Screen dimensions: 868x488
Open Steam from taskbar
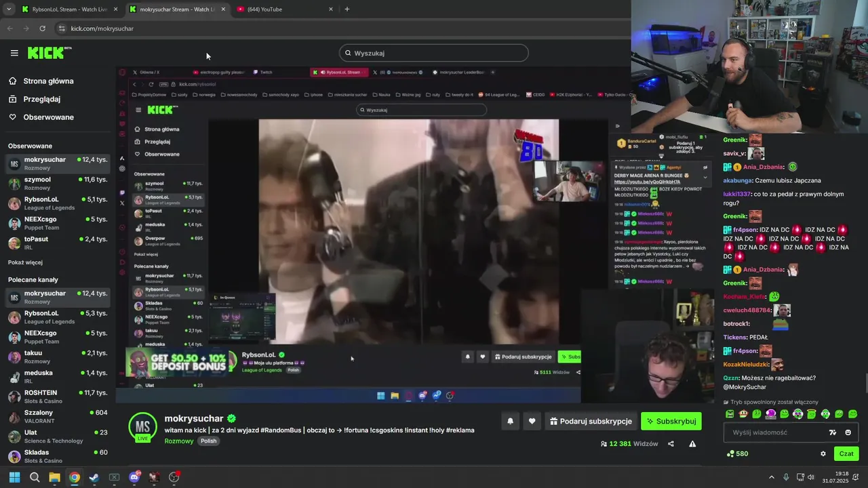[94, 477]
